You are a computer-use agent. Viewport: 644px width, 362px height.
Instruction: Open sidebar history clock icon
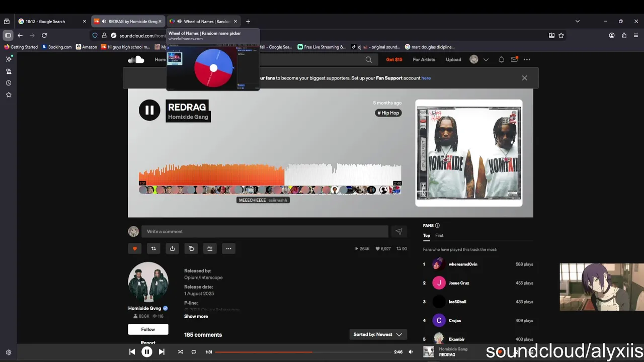(9, 83)
